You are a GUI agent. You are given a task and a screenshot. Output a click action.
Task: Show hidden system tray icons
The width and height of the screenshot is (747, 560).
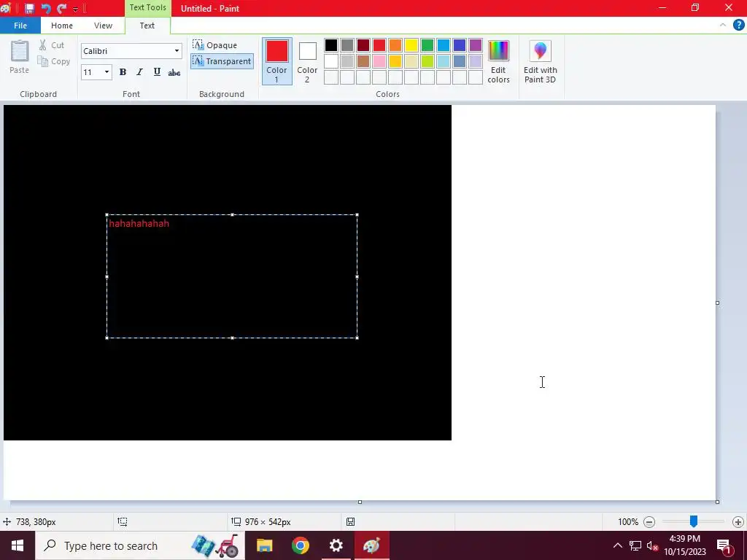tap(617, 545)
